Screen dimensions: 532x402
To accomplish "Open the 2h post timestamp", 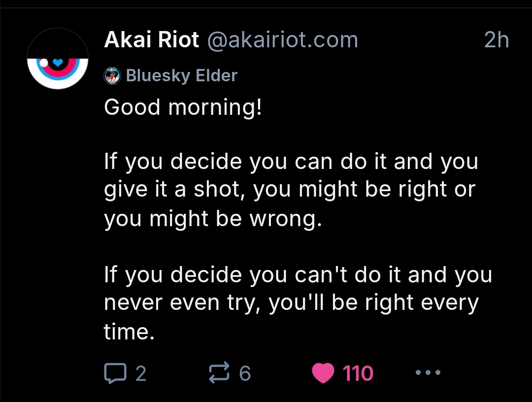I will pyautogui.click(x=497, y=40).
